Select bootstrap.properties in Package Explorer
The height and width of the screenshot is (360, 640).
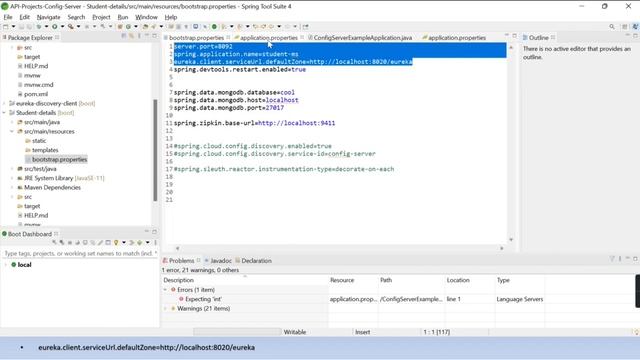[x=59, y=160]
